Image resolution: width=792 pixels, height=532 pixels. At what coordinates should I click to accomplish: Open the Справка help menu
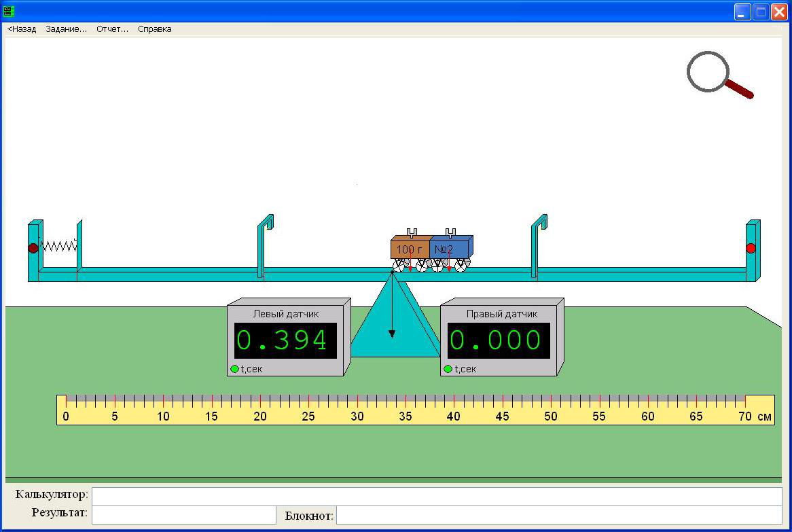(155, 29)
